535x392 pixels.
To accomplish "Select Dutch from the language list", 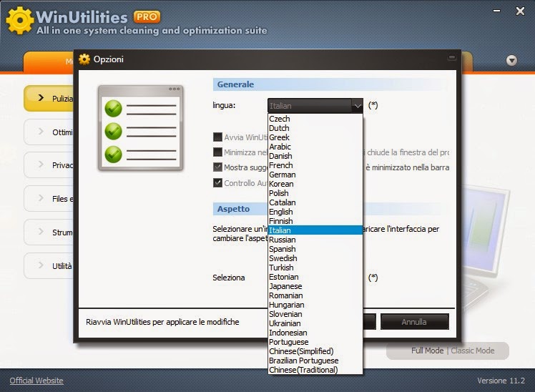I will [315, 128].
